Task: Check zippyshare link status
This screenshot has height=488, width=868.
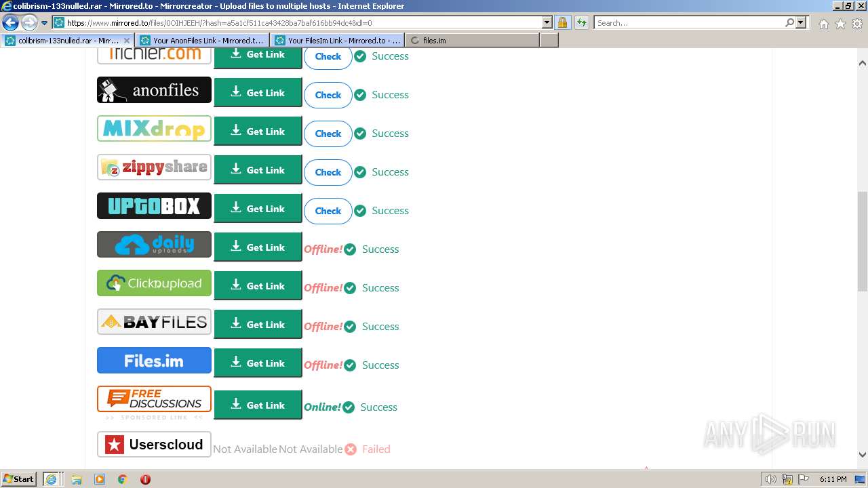Action: click(328, 172)
